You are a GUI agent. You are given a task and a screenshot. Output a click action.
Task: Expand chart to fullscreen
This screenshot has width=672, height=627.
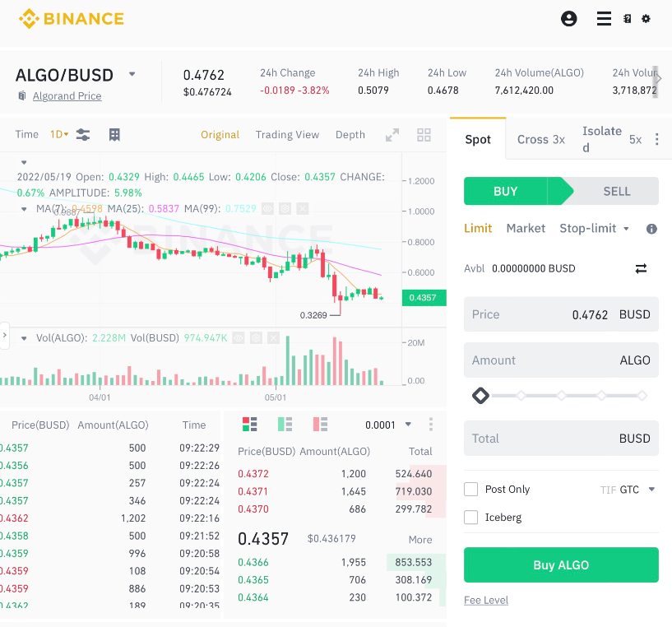point(392,135)
